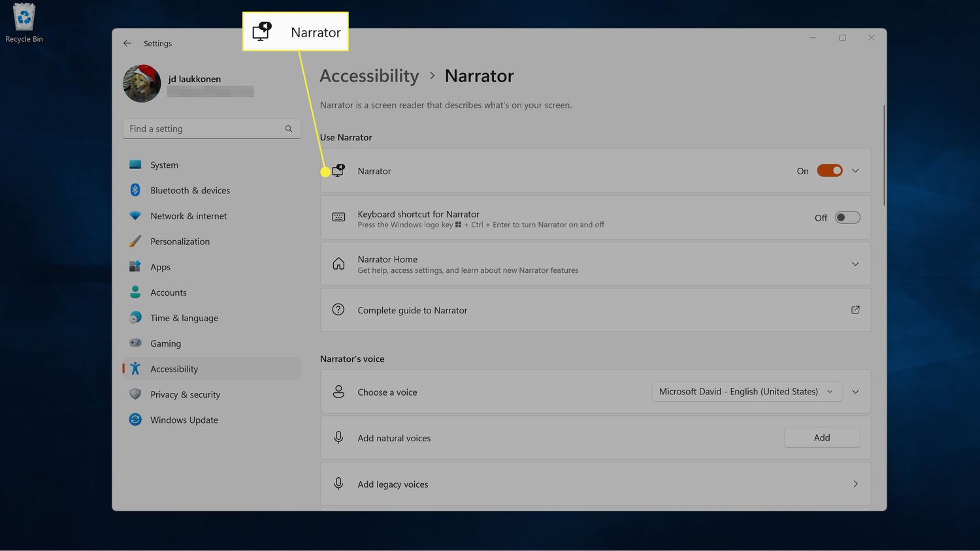Click the search magnifier icon
The width and height of the screenshot is (980, 551).
[289, 129]
